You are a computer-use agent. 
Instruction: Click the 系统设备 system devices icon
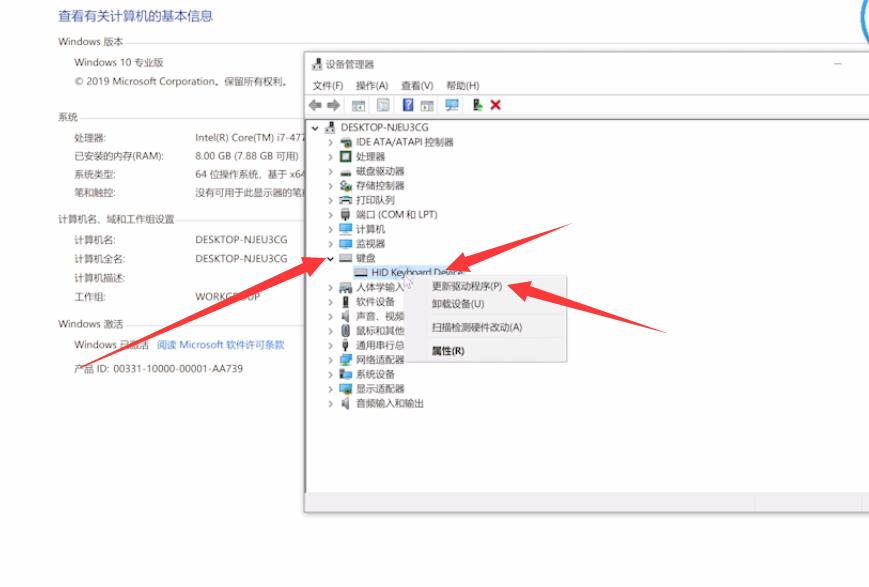[345, 374]
